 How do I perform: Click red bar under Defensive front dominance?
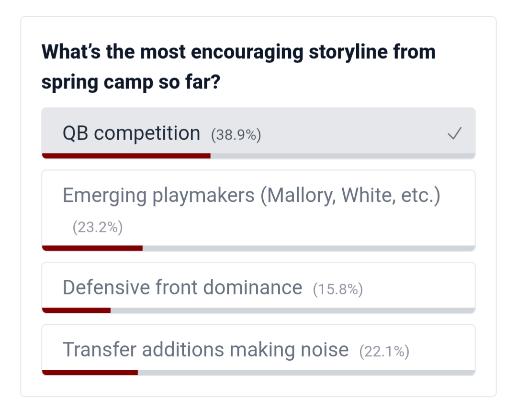point(77,310)
